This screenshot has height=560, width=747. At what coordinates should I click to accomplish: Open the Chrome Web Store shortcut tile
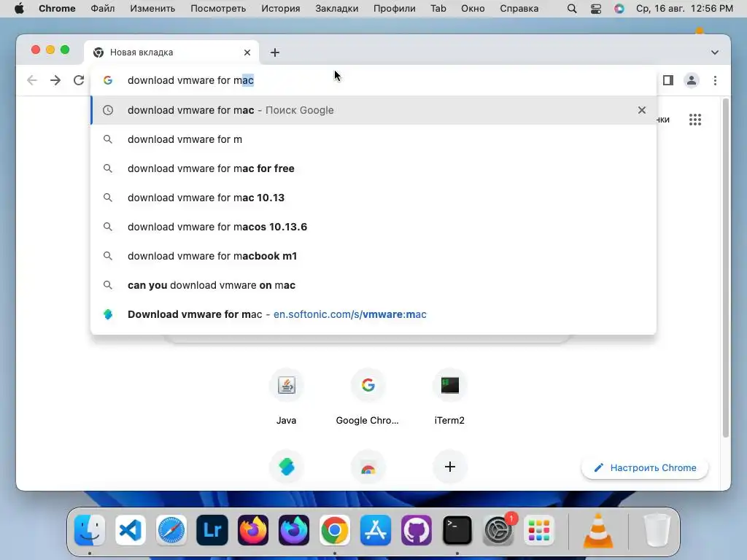(x=368, y=467)
